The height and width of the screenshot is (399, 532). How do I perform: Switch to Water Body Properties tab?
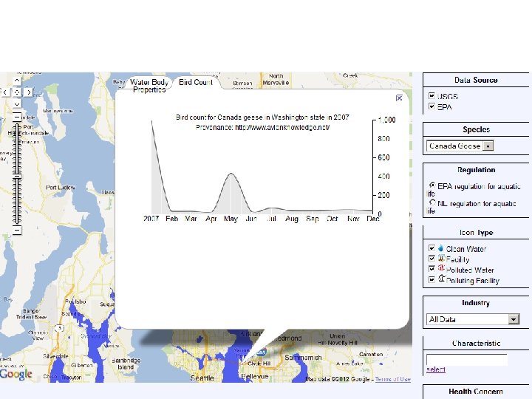click(149, 86)
